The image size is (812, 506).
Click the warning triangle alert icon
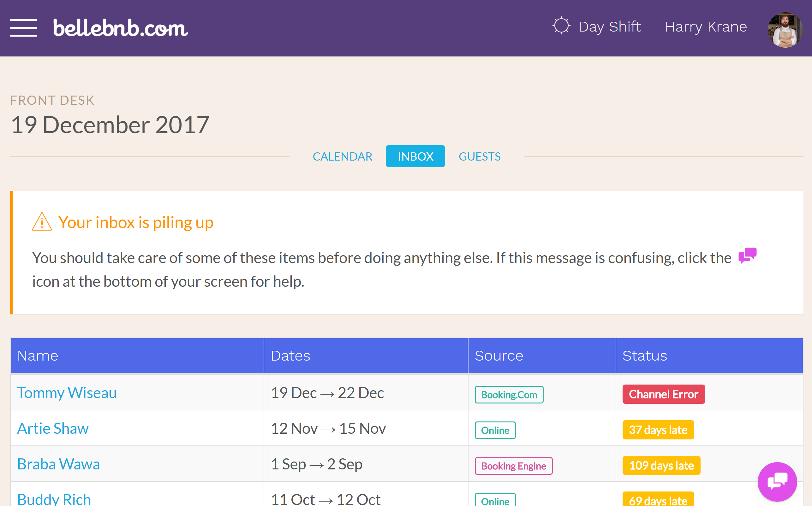pyautogui.click(x=42, y=222)
